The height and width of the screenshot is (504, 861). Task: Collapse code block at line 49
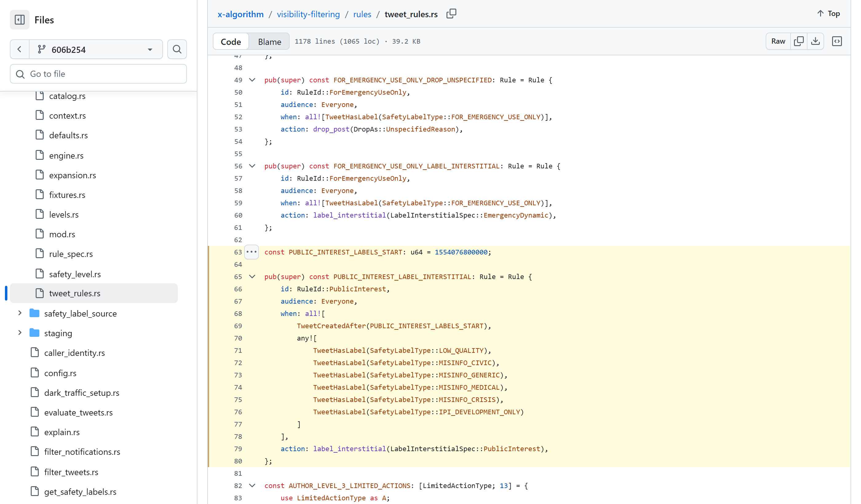click(x=252, y=80)
